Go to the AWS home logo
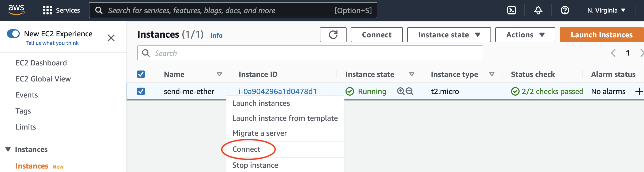 pos(16,10)
